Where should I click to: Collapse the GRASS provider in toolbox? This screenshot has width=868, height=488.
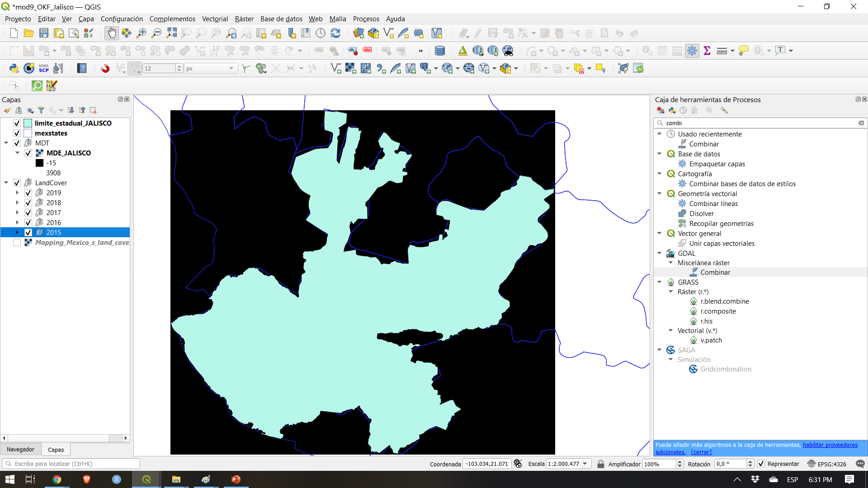click(x=659, y=282)
